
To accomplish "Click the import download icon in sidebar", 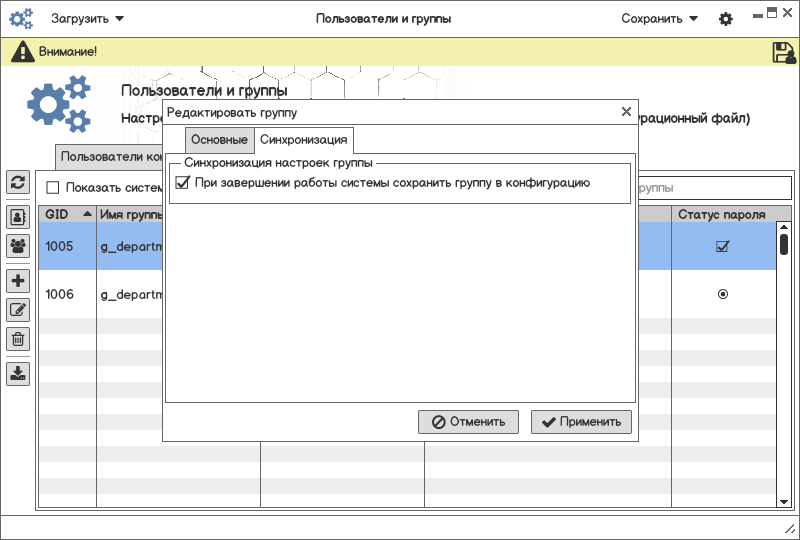I will pyautogui.click(x=18, y=374).
